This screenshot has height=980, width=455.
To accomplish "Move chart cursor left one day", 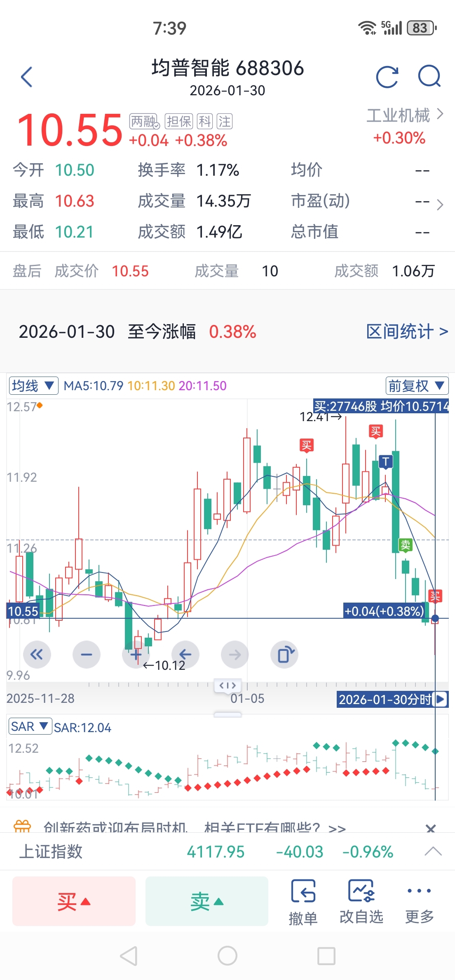I will [185, 654].
